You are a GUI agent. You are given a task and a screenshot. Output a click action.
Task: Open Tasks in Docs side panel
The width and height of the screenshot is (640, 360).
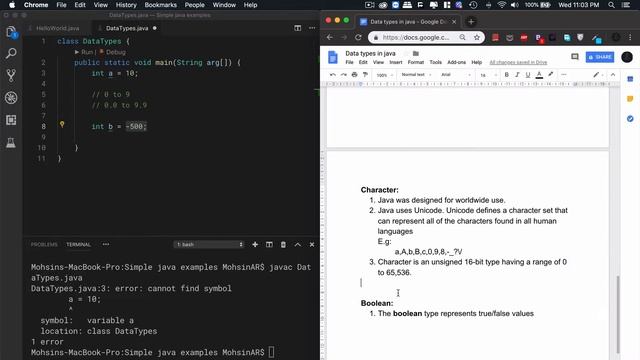click(630, 118)
